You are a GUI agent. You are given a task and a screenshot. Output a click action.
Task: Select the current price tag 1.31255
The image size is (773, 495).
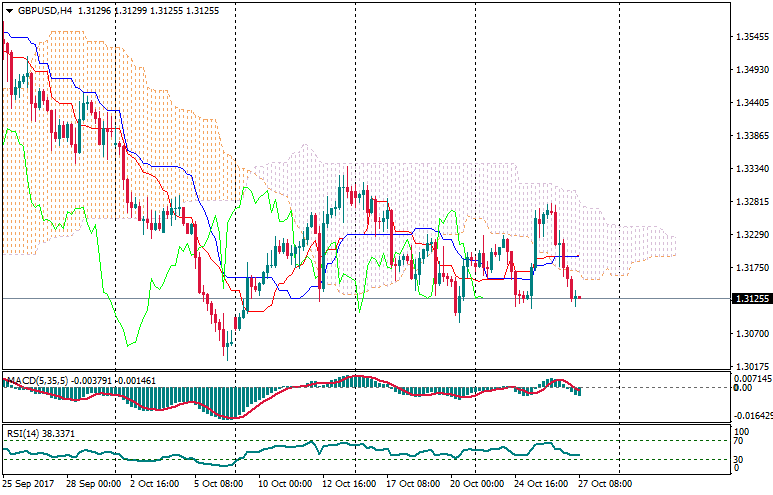coord(751,299)
